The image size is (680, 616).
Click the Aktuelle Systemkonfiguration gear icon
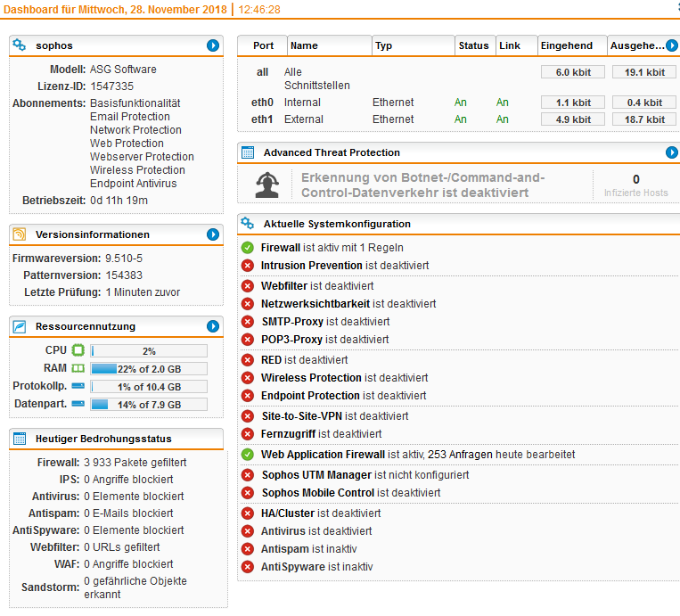pyautogui.click(x=248, y=224)
